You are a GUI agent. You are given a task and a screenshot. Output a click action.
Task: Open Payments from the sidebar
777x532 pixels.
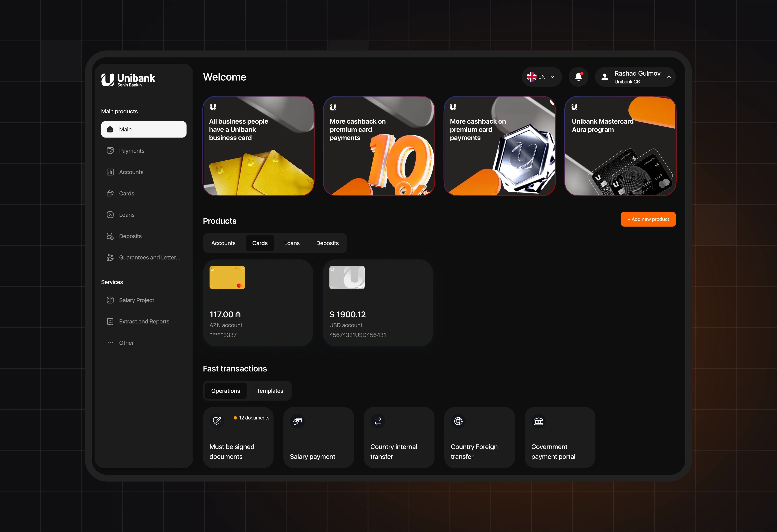131,151
